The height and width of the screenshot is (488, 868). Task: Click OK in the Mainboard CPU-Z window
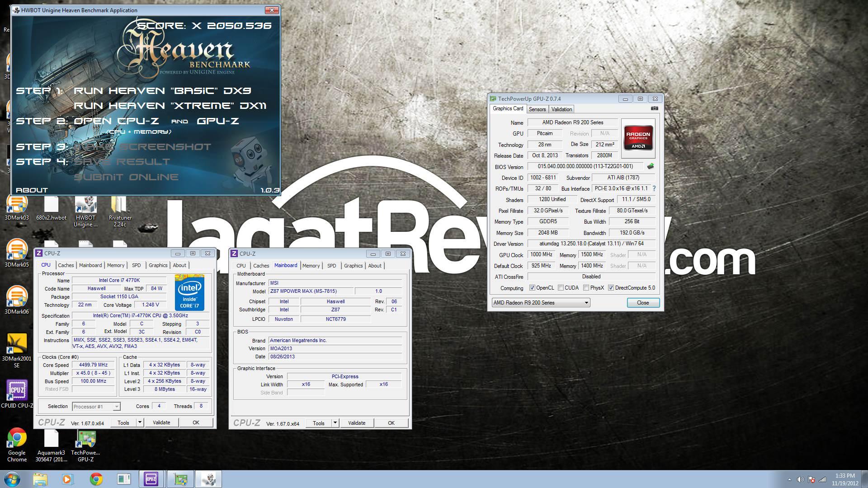click(x=391, y=423)
